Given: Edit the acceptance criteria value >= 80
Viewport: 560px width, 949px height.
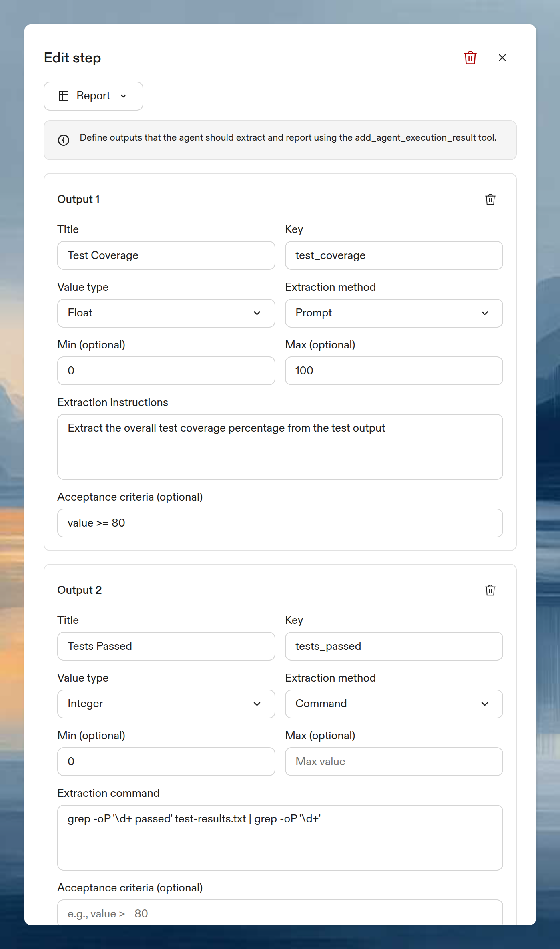Looking at the screenshot, I should [280, 523].
